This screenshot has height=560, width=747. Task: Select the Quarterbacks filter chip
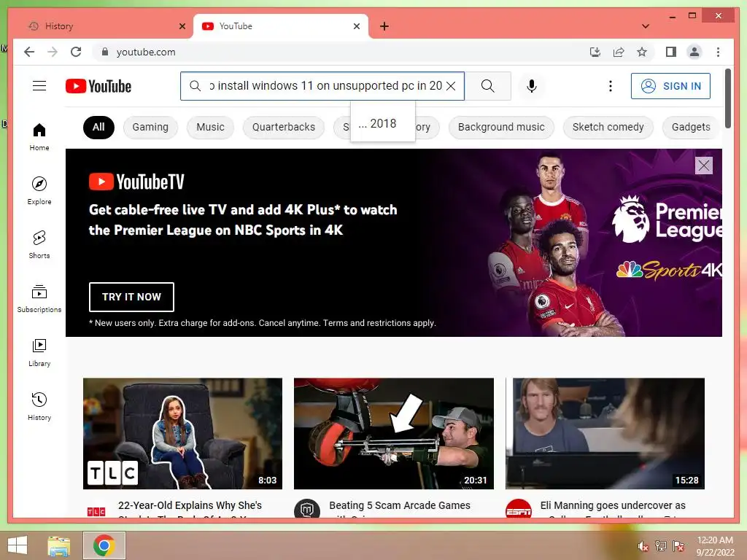[284, 127]
